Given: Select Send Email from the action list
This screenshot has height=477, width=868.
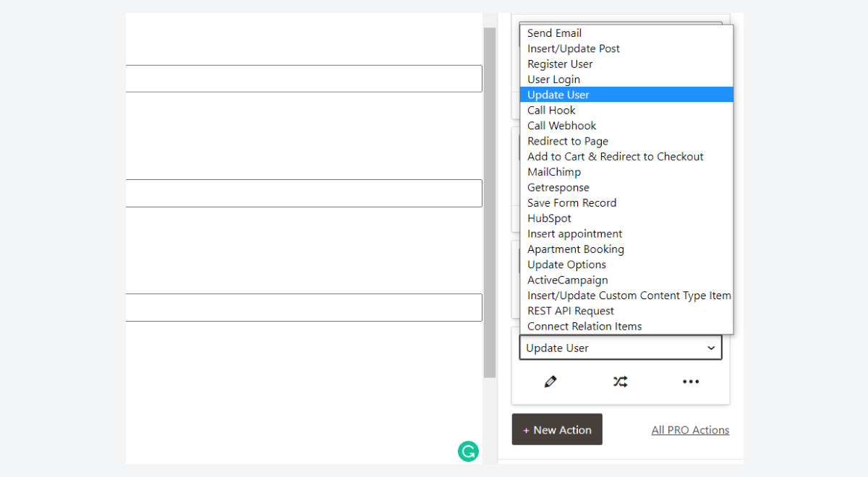Looking at the screenshot, I should click(554, 33).
